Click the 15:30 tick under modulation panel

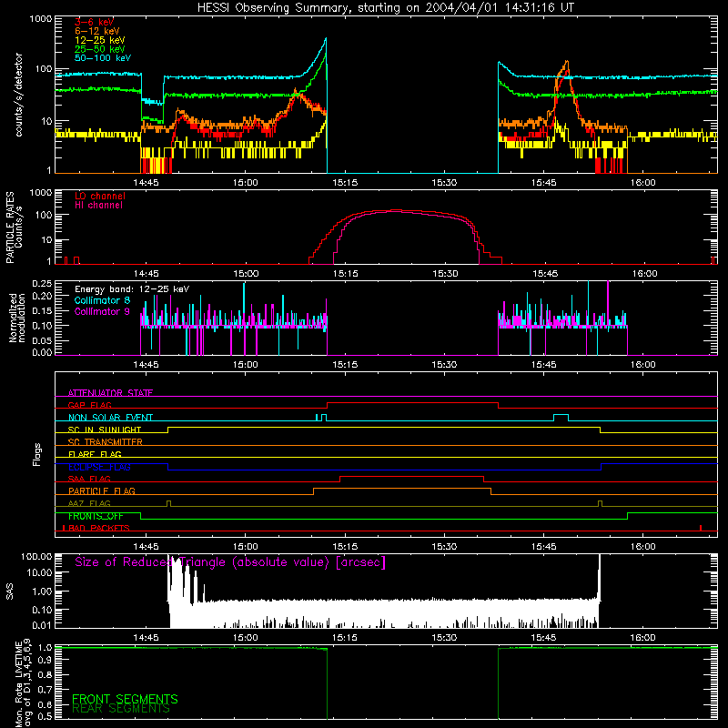click(444, 365)
